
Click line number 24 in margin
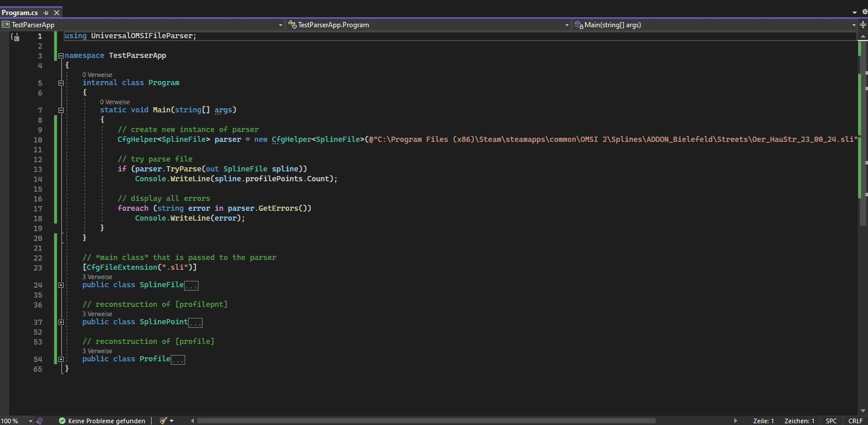[38, 285]
